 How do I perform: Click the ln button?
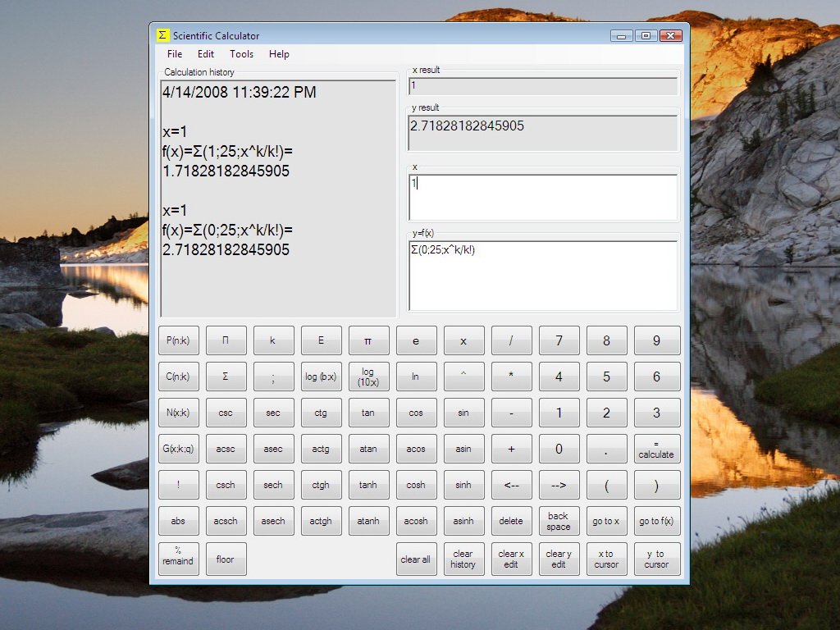pos(416,377)
